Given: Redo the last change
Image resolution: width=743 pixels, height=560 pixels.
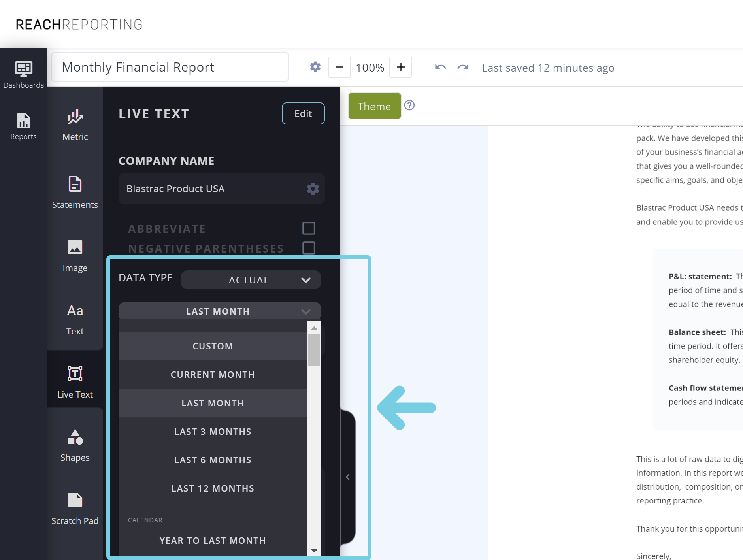Looking at the screenshot, I should [463, 67].
